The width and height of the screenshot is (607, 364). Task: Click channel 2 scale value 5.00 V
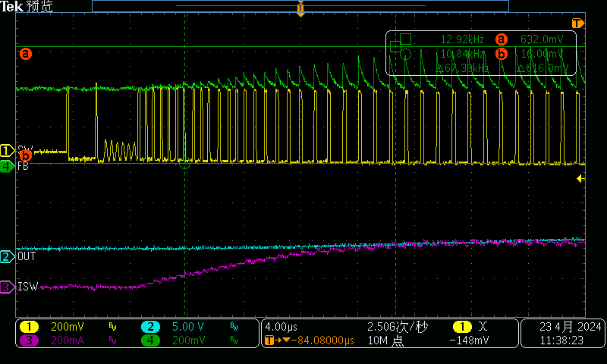(x=187, y=327)
